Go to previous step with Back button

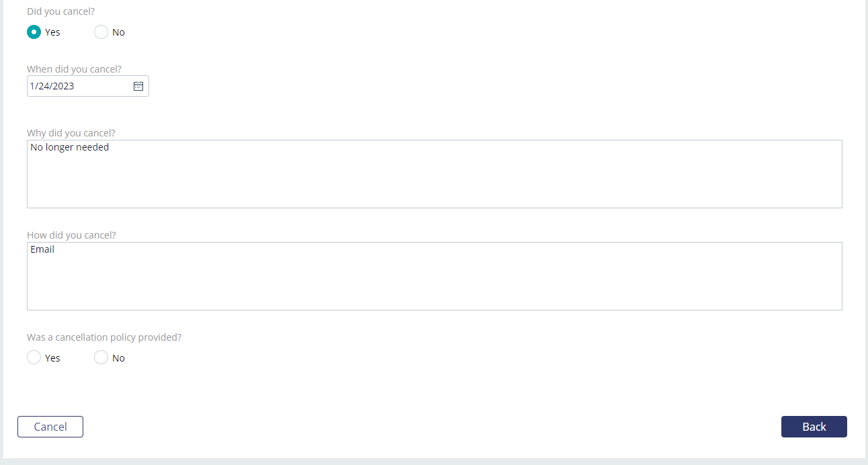(814, 427)
